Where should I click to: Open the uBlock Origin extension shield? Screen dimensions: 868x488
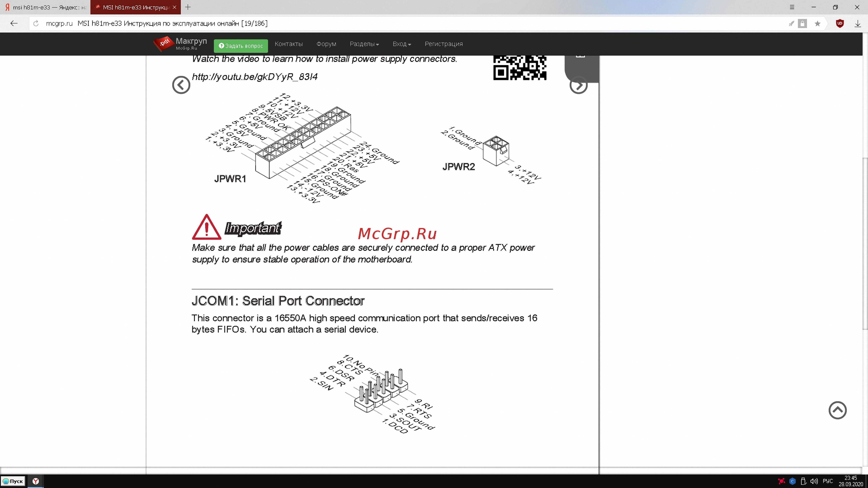840,24
